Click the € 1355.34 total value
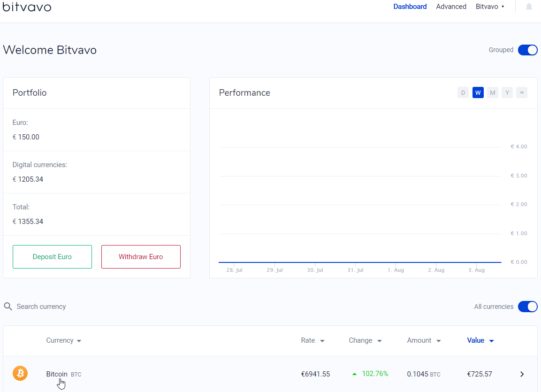 [x=28, y=222]
